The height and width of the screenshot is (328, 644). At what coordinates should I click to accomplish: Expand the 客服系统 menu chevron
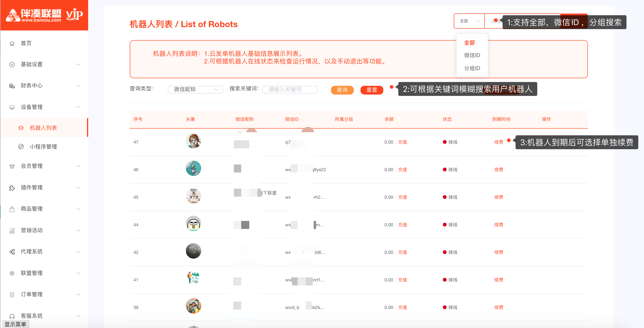pyautogui.click(x=78, y=316)
